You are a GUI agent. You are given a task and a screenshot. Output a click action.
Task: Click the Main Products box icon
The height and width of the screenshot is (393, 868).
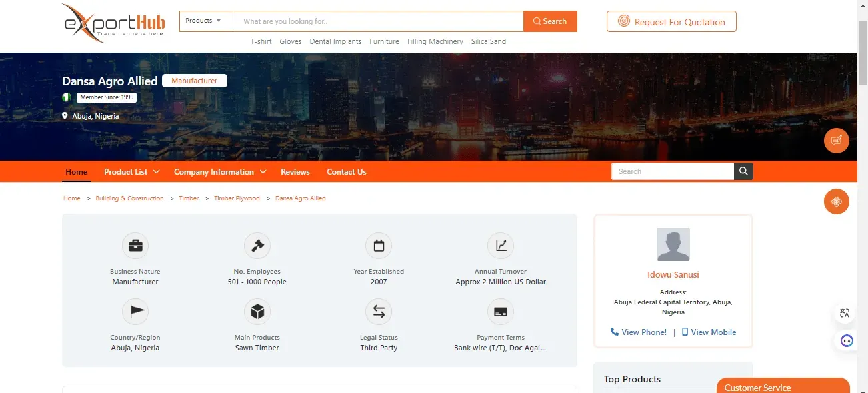pyautogui.click(x=257, y=312)
